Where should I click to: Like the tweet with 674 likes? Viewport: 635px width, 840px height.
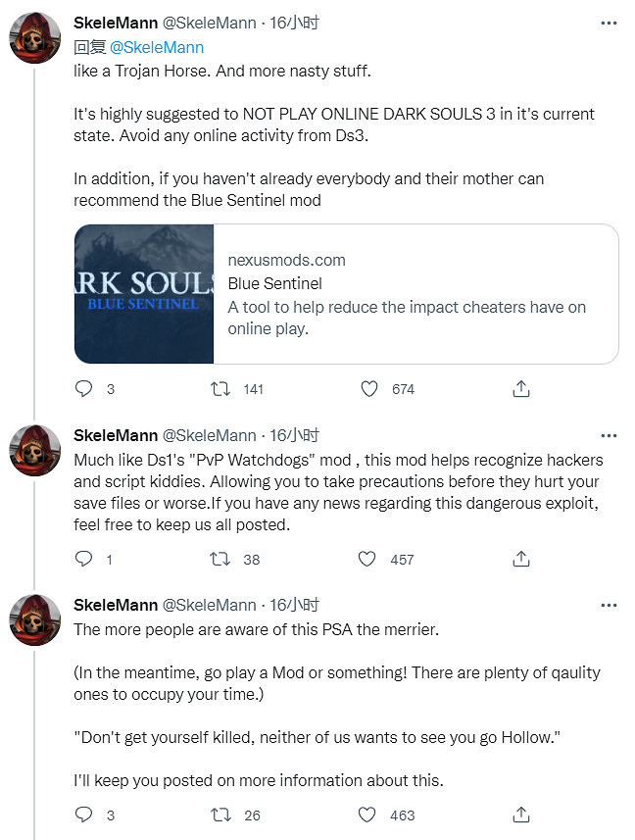point(369,389)
